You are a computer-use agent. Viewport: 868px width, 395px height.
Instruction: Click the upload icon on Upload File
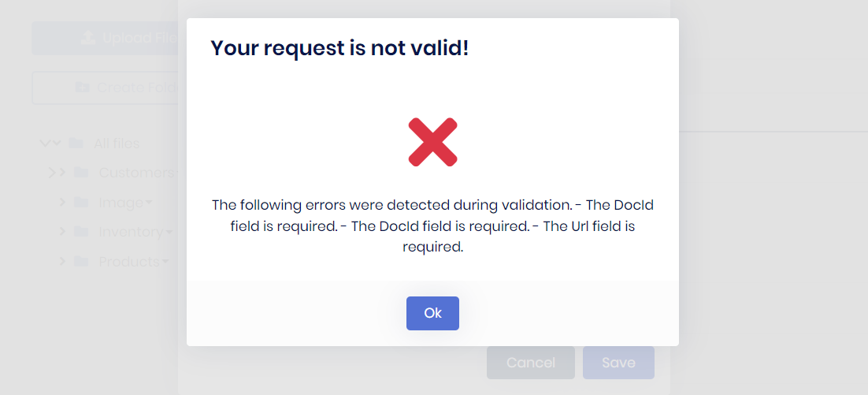click(x=88, y=38)
